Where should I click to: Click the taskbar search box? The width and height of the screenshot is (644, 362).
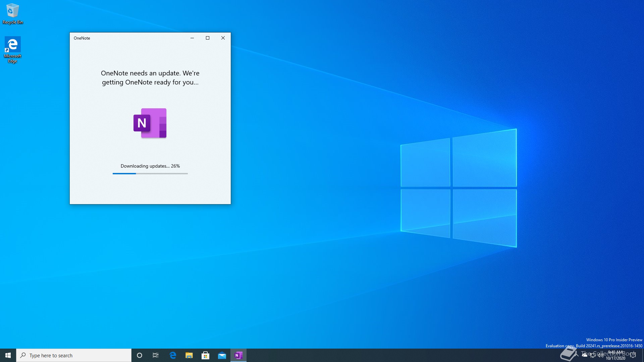coord(74,355)
